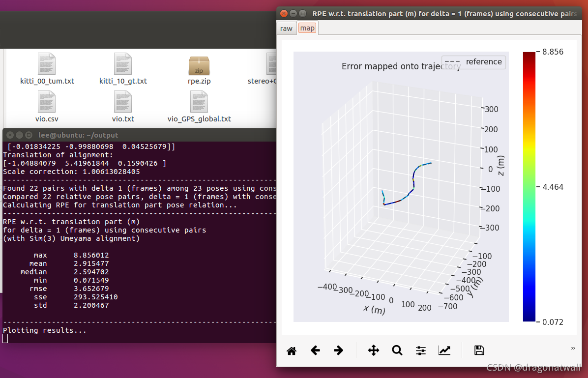Click the terminal title lee@ubuntu: ~/output
The height and width of the screenshot is (378, 588).
[78, 135]
